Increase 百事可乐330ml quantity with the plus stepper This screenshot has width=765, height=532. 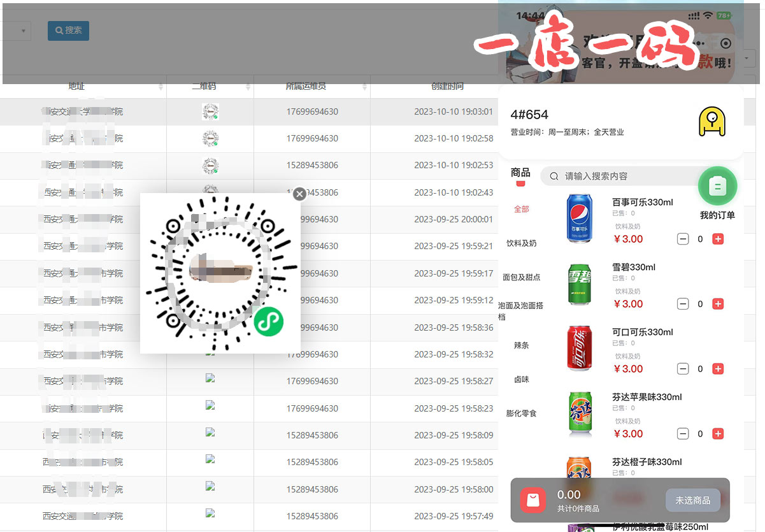tap(718, 239)
